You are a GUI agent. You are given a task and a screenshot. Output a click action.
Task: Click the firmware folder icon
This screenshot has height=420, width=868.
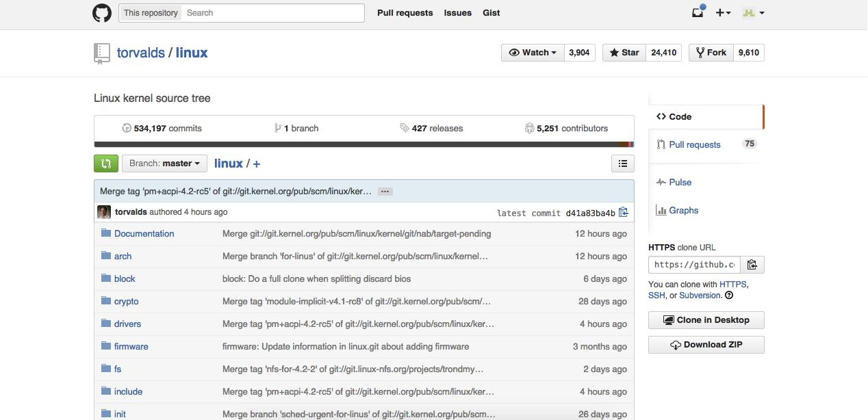pos(105,346)
